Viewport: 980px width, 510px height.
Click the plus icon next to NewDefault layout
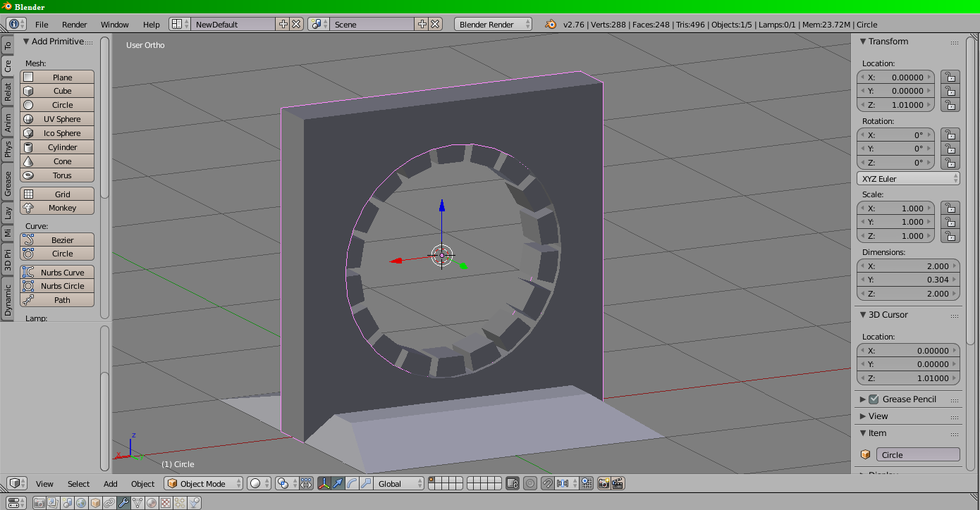coord(283,24)
